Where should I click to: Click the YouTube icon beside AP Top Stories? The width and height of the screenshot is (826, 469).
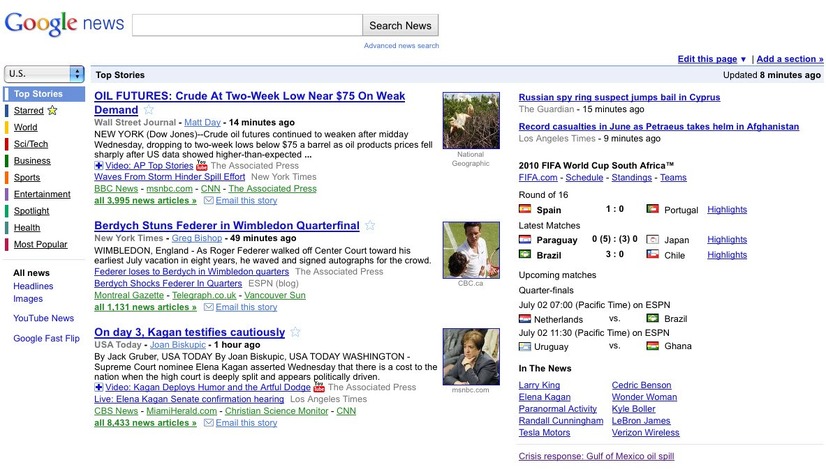click(x=202, y=165)
